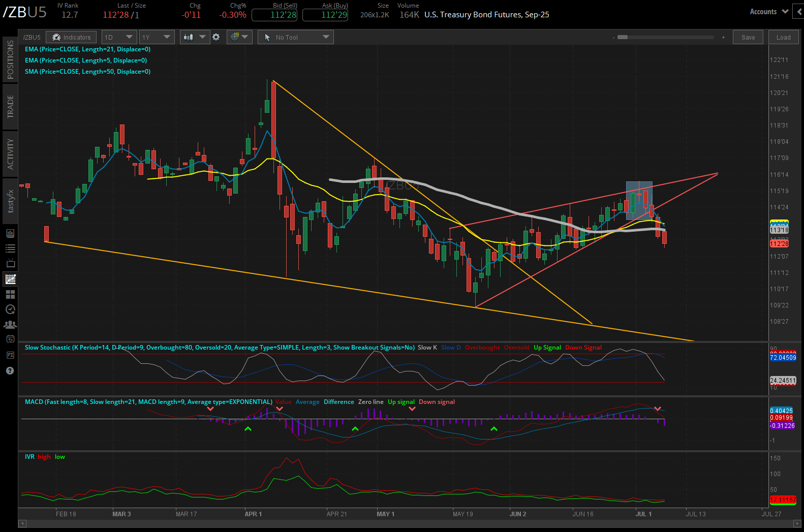
Task: Open the ACTIVITY side tab
Action: coord(10,153)
